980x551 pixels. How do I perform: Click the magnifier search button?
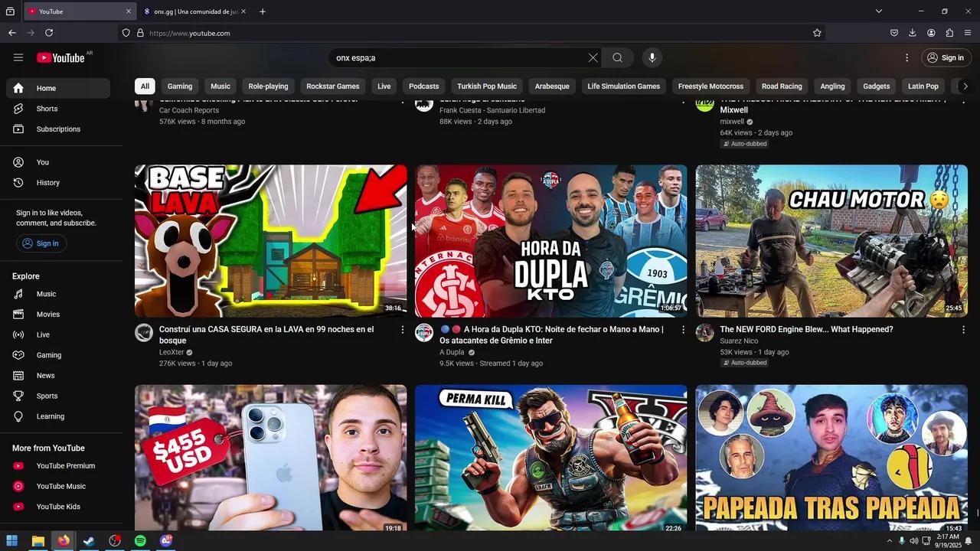coord(617,57)
